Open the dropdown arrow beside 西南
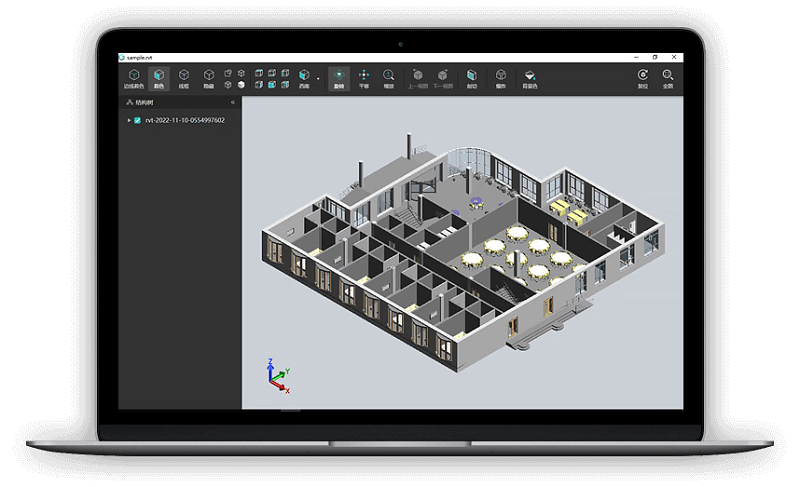 click(x=318, y=79)
